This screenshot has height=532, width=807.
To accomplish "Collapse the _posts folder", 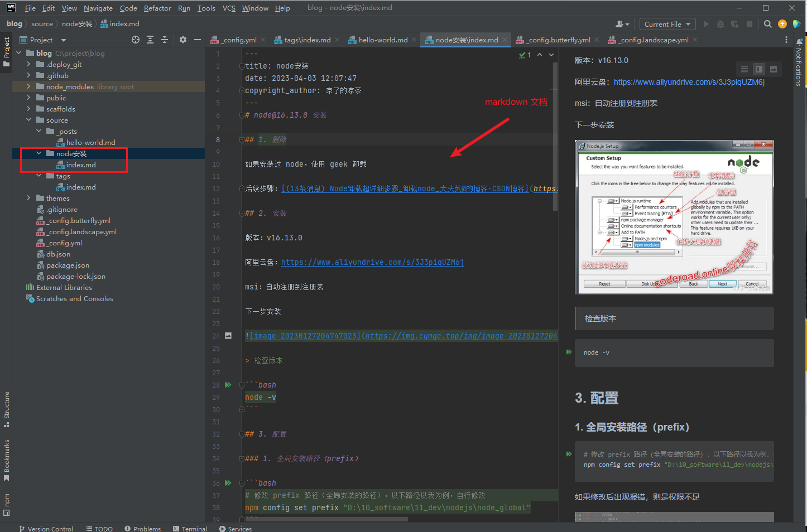I will pos(39,131).
